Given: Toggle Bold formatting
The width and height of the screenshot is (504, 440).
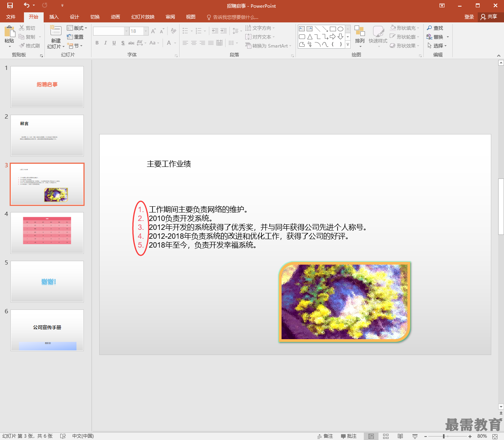Looking at the screenshot, I should click(x=97, y=43).
